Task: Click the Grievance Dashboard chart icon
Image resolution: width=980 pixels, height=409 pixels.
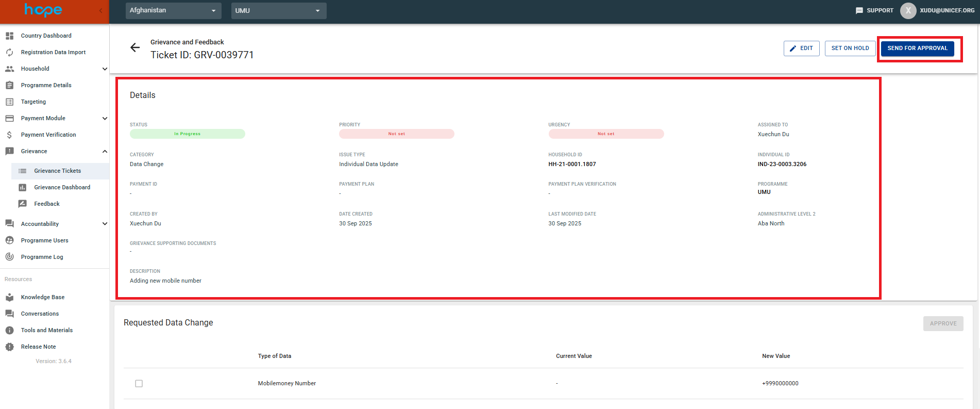Action: pos(23,187)
